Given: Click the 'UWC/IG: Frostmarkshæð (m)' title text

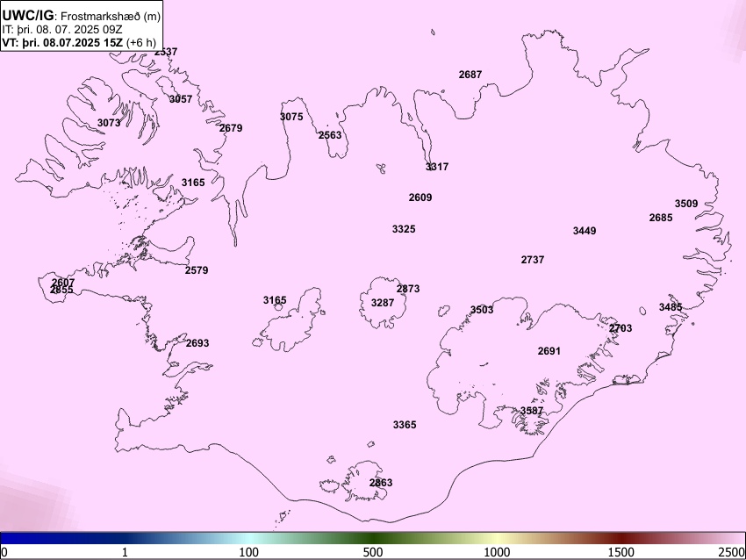Looking at the screenshot, I should point(81,16).
